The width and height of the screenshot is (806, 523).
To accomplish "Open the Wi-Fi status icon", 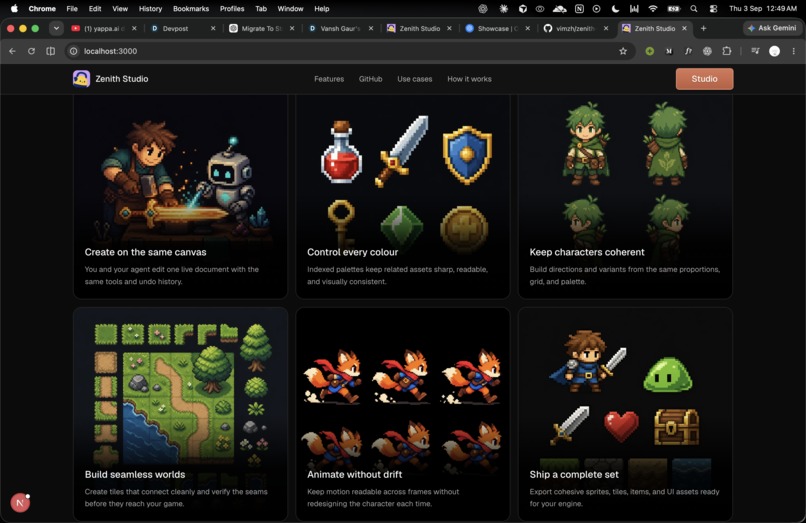I will [653, 9].
